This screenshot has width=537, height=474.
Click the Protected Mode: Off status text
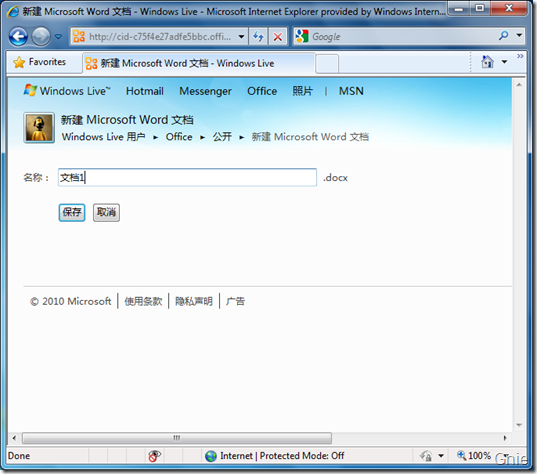pos(302,456)
